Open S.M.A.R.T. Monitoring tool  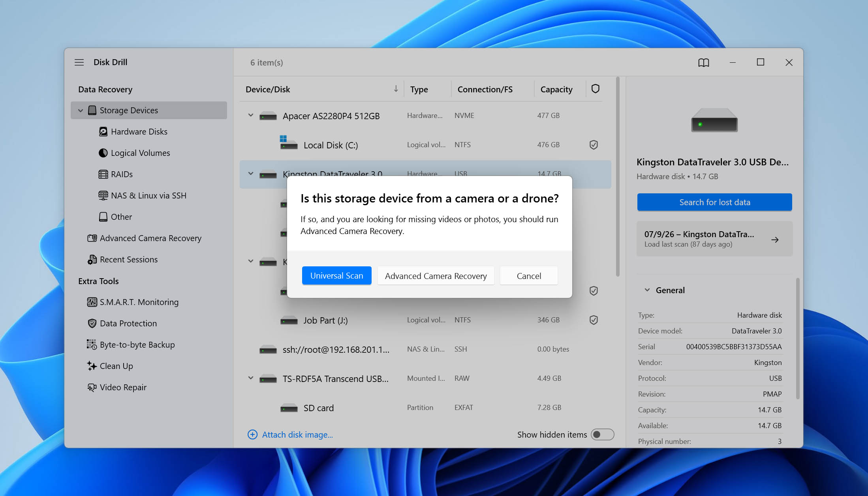[139, 302]
